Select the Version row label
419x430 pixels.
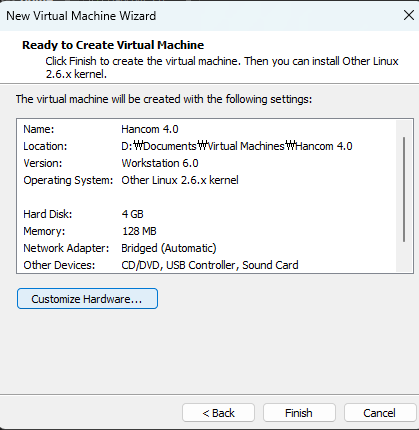pos(43,163)
